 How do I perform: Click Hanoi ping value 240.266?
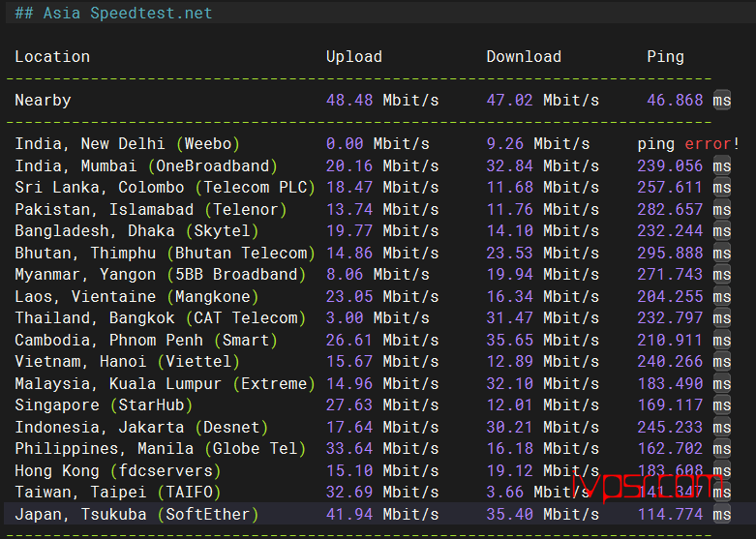coord(670,362)
